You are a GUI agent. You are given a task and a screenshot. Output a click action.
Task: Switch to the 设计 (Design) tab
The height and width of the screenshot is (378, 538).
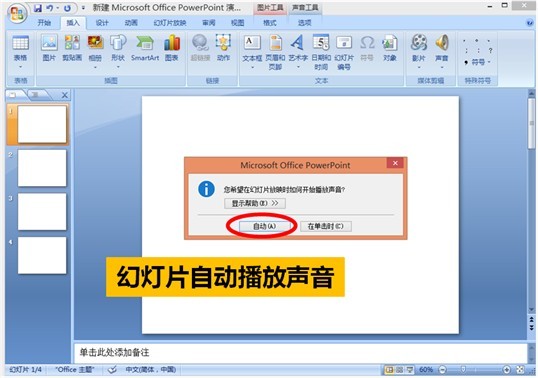point(102,23)
